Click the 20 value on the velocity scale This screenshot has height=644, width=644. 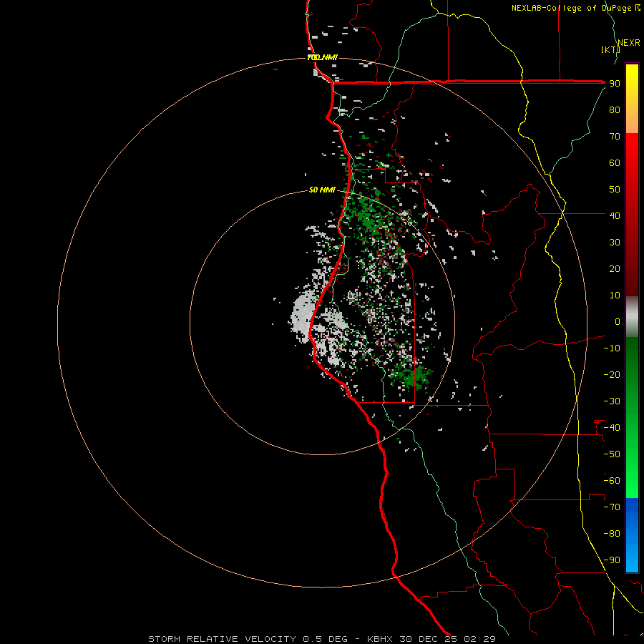(x=615, y=268)
